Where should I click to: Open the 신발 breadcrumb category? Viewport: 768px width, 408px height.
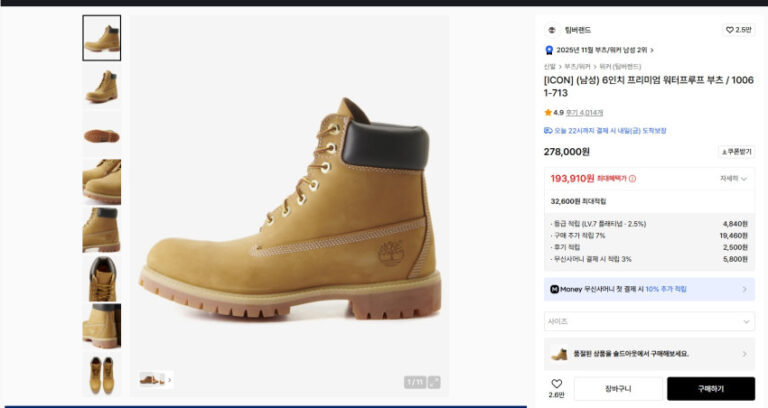click(549, 66)
